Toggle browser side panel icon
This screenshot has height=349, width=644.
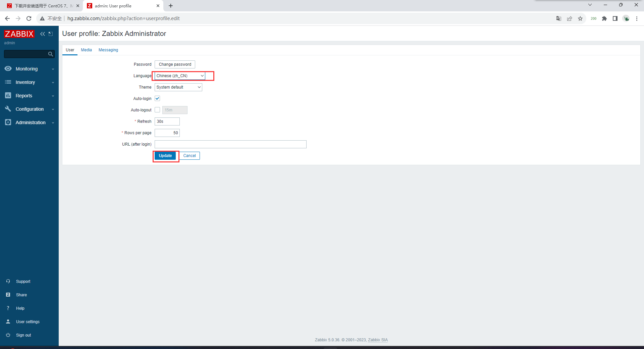pos(615,18)
